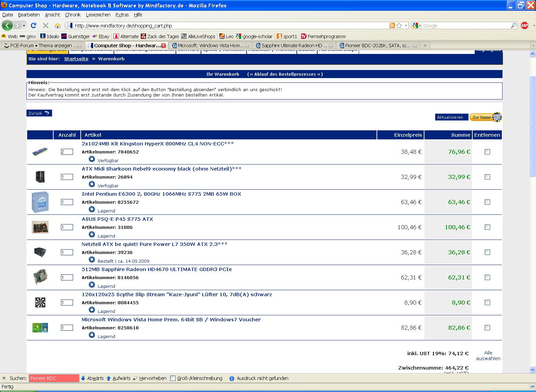Close the find bar with X icon
This screenshot has width=536, height=392.
(x=4, y=378)
